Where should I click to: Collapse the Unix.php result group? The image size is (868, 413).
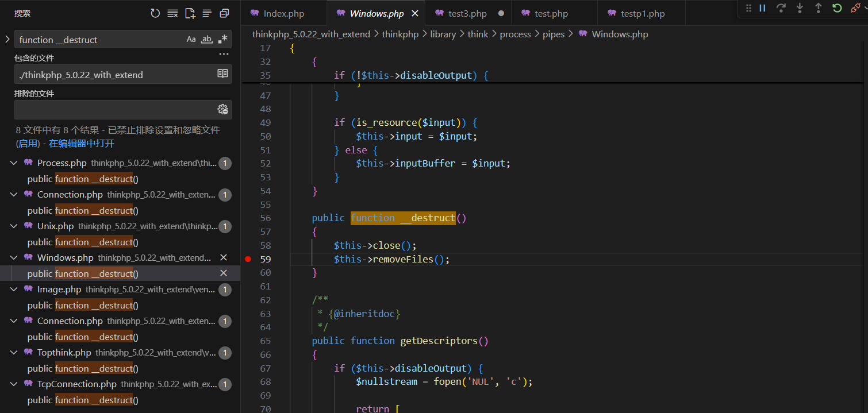[14, 226]
